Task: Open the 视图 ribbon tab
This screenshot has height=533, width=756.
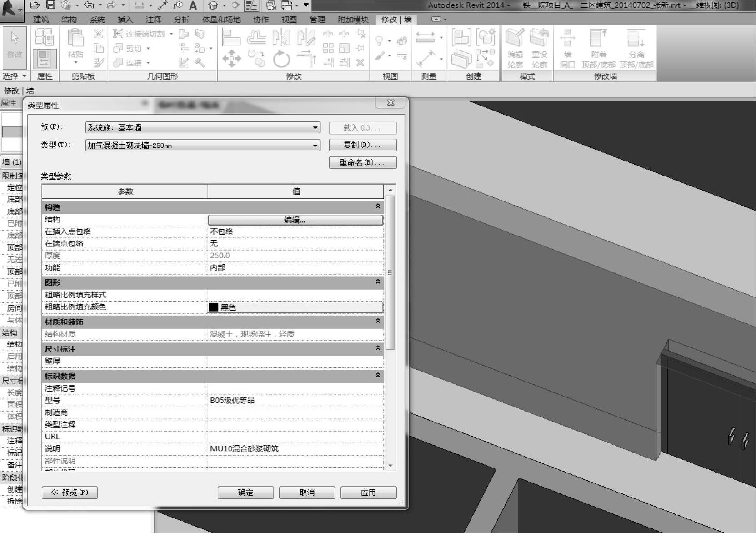Action: click(x=289, y=20)
